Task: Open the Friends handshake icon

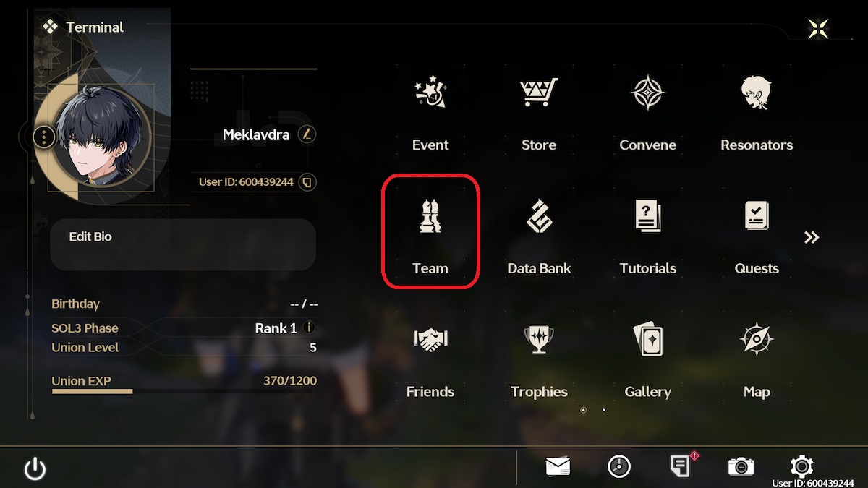Action: (x=430, y=338)
